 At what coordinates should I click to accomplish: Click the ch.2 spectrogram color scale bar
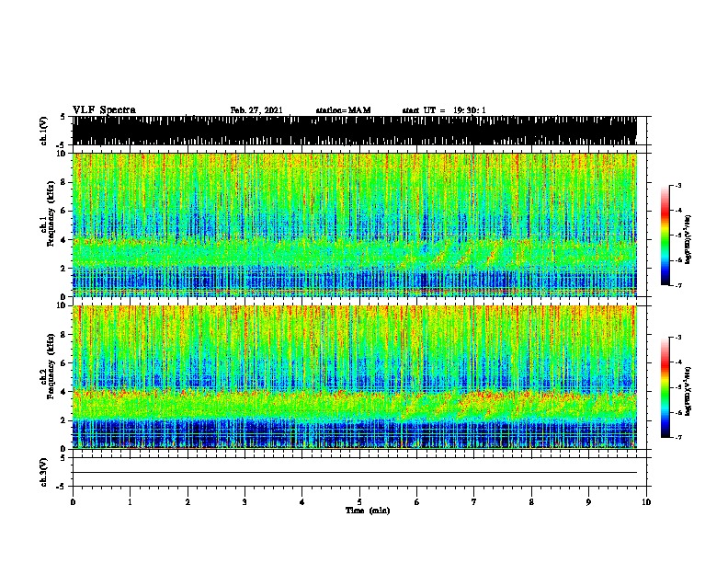coord(665,387)
